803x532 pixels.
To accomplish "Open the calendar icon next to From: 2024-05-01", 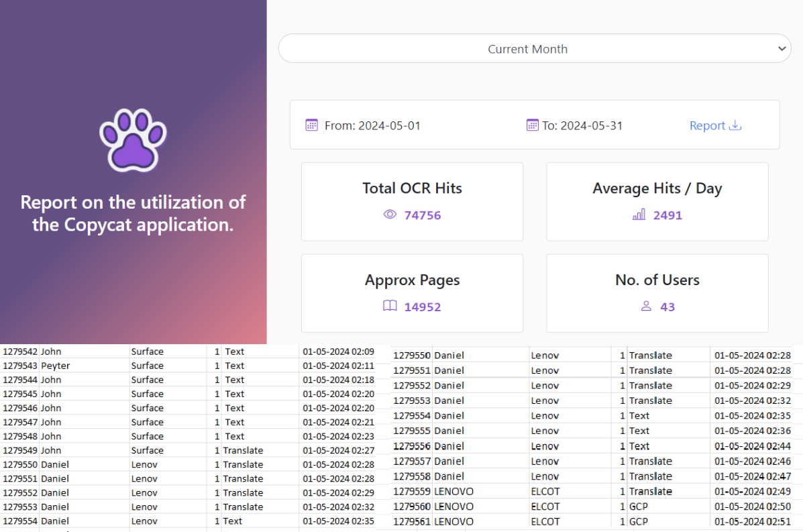I will coord(311,125).
